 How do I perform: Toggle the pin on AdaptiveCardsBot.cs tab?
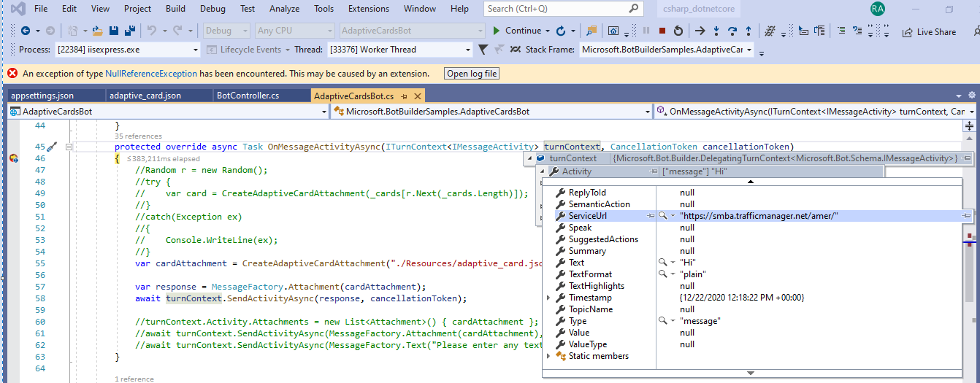404,96
